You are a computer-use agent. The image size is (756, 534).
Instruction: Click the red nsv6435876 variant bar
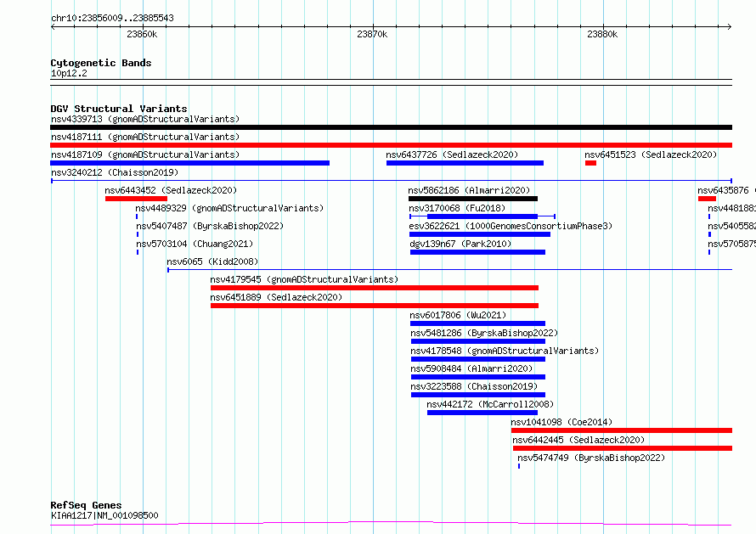click(x=707, y=199)
